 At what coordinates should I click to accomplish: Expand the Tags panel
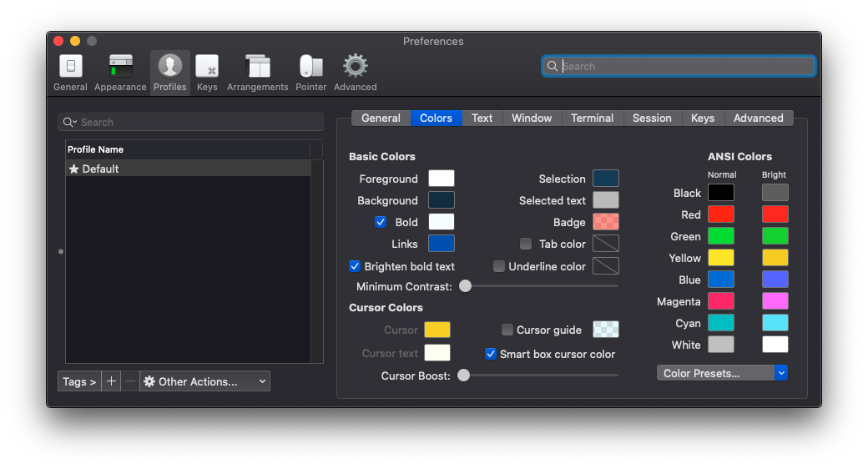tap(79, 381)
